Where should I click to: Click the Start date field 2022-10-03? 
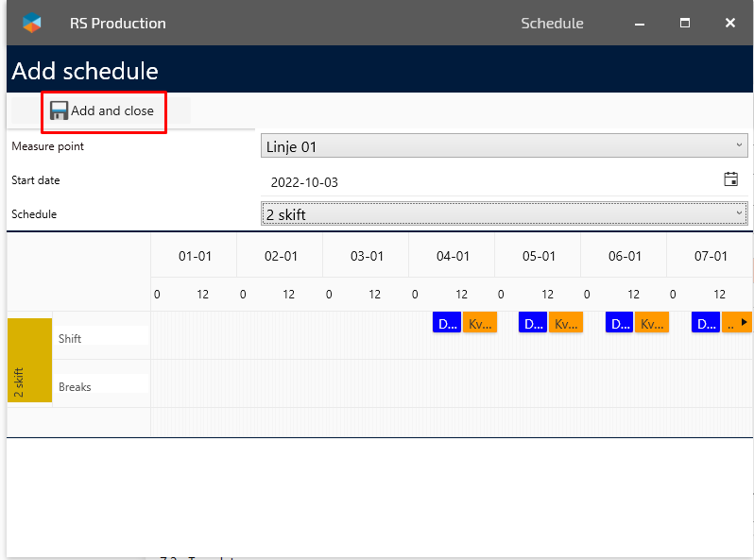(491, 181)
